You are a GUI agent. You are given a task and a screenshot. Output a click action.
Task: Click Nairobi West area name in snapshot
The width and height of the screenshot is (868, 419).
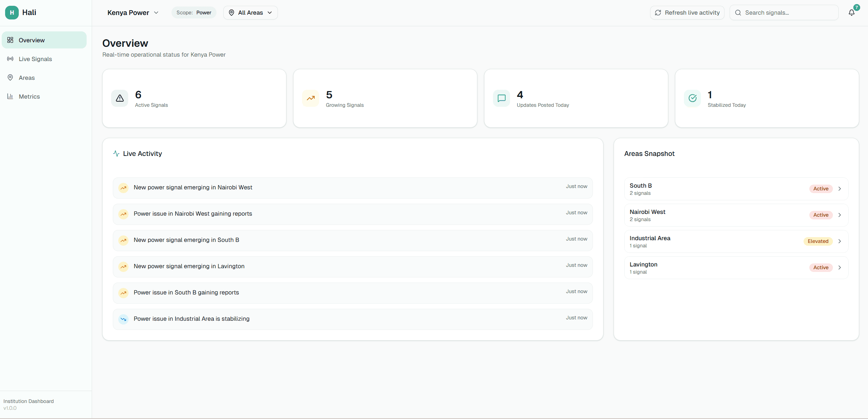tap(647, 212)
